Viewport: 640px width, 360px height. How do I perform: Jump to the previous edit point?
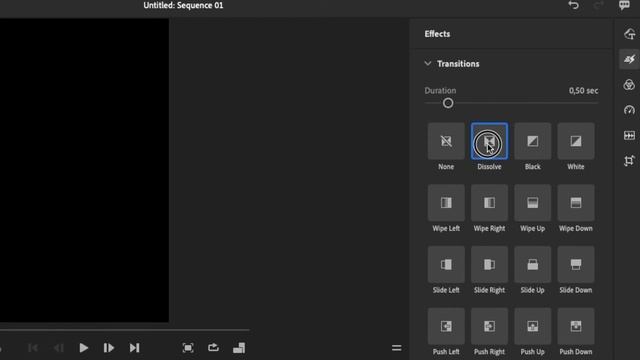[33, 348]
